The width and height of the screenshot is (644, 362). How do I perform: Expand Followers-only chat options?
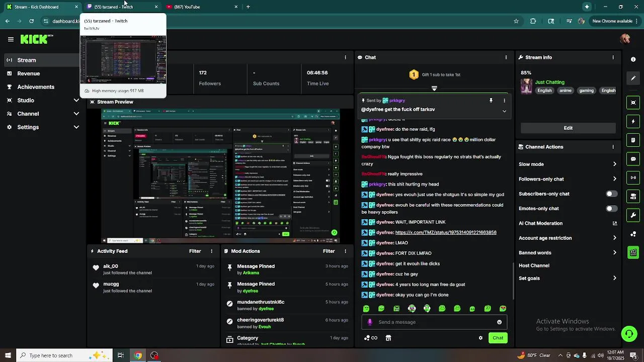pos(614,179)
